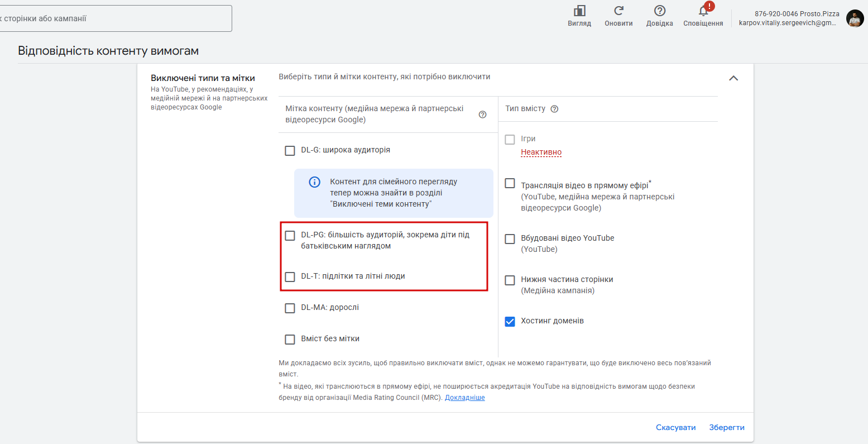This screenshot has height=444, width=868.
Task: Open the Вигляд (appearance) icon
Action: [x=579, y=11]
